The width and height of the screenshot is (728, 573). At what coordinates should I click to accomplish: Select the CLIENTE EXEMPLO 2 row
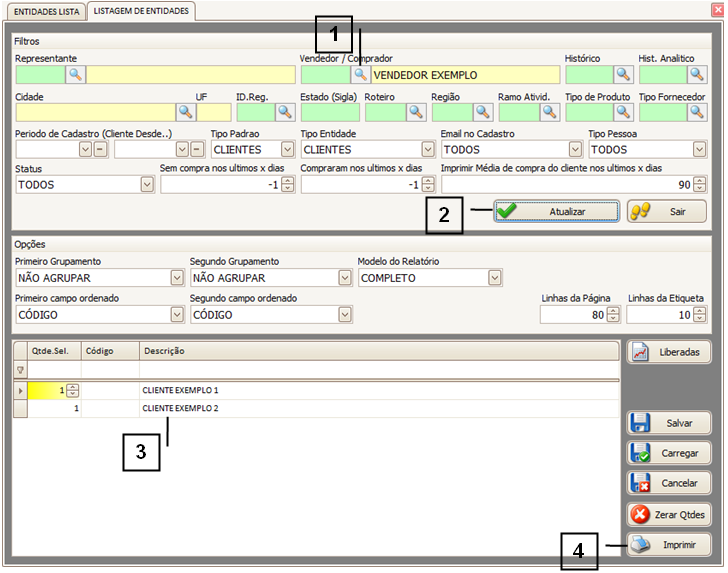(x=180, y=408)
